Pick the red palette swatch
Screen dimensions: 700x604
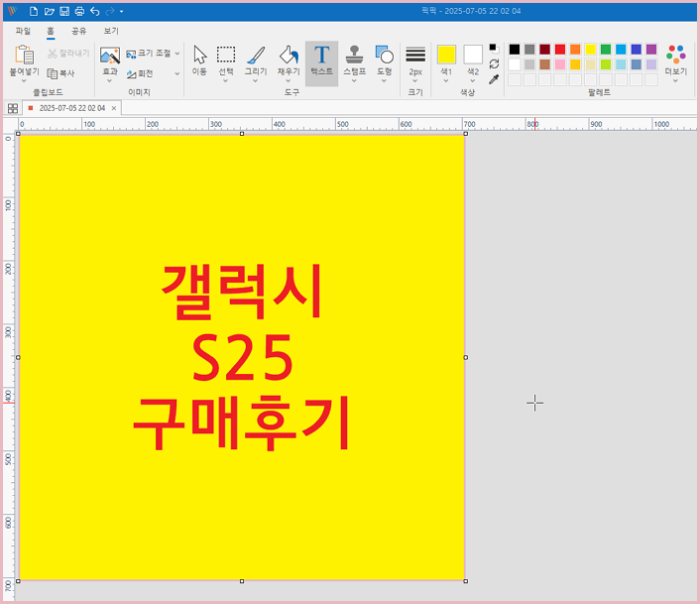560,50
